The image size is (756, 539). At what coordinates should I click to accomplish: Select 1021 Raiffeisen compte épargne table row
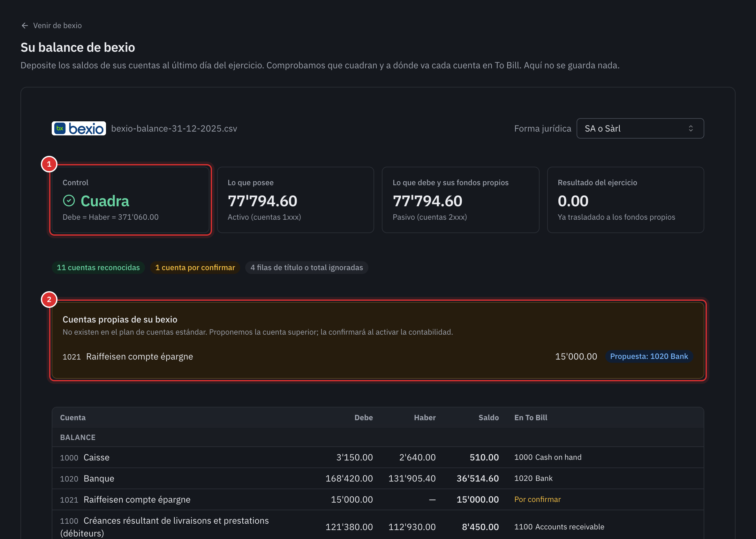point(378,499)
